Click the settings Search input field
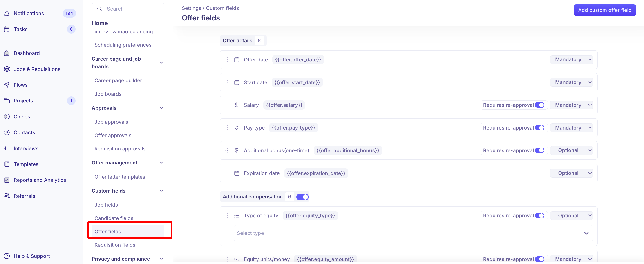Image resolution: width=644 pixels, height=264 pixels. tap(128, 9)
